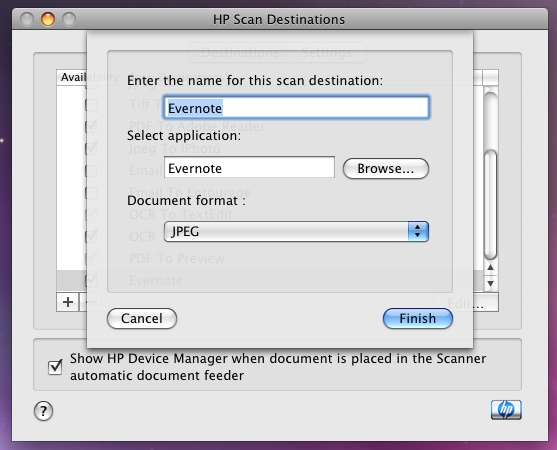Click the Finish button
This screenshot has width=557, height=450.
pos(418,318)
